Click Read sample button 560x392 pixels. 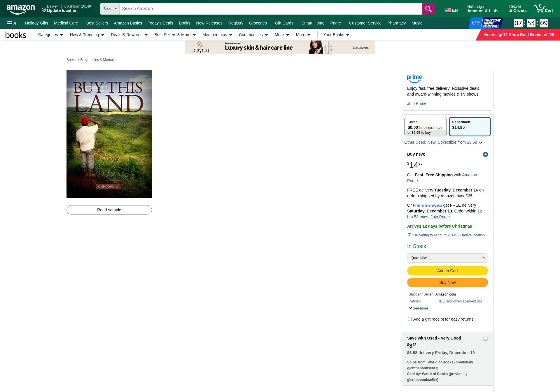coord(109,210)
